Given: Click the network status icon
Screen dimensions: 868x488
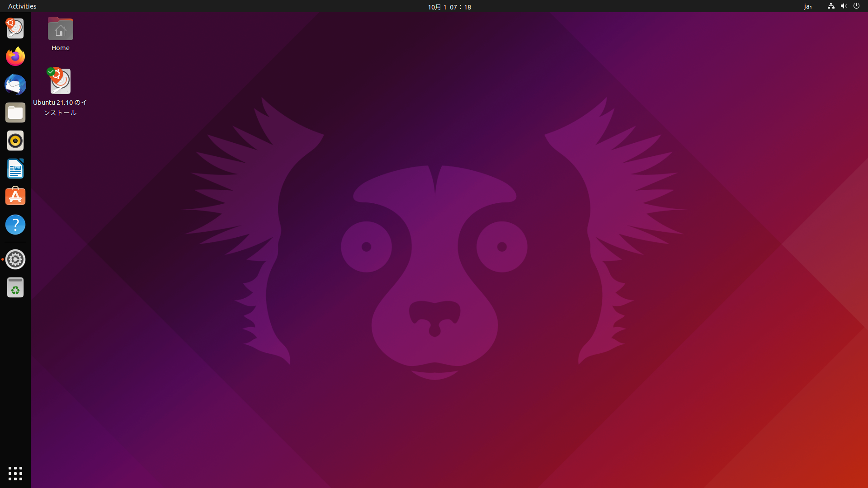Looking at the screenshot, I should click(x=831, y=6).
